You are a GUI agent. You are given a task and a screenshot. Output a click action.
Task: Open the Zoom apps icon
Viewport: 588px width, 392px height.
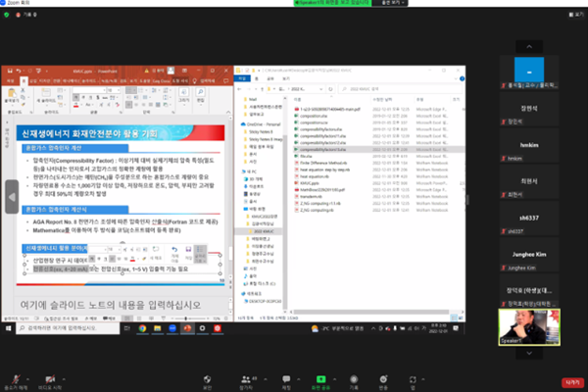pos(413,379)
